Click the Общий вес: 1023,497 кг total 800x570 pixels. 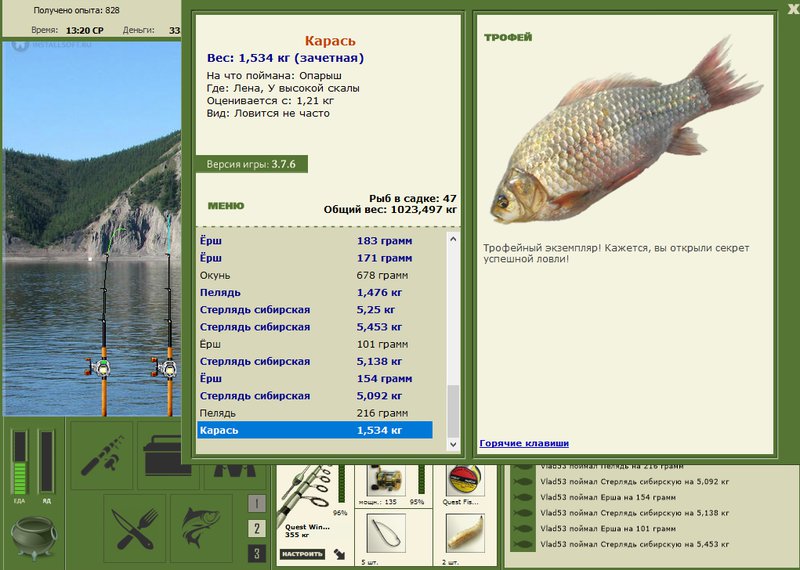coord(390,209)
